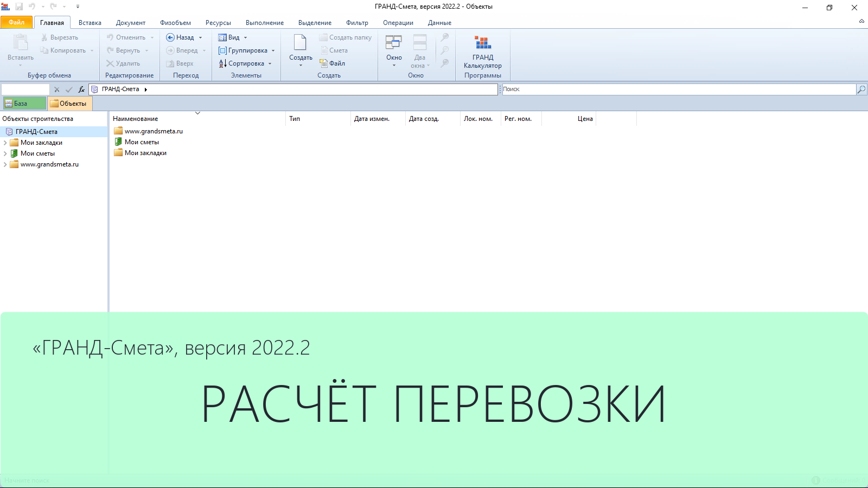
Task: Click the Дата измен. column header
Action: pyautogui.click(x=378, y=119)
